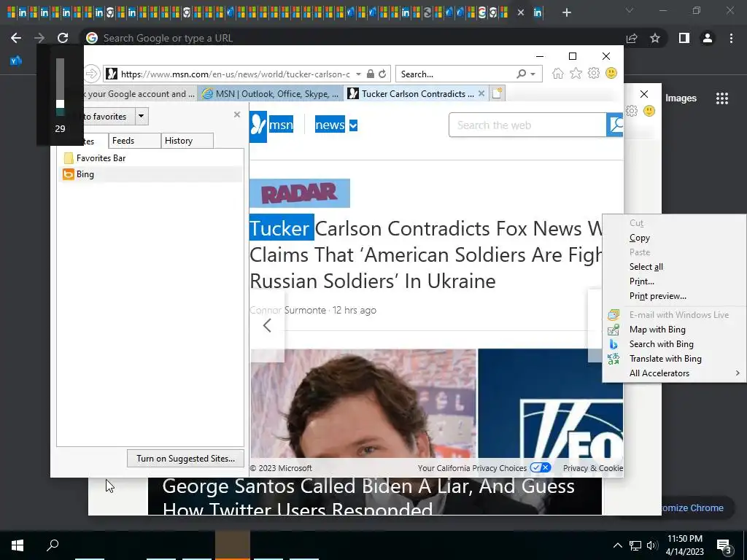Click Turn on Suggested Sites button
Viewport: 747px width, 560px height.
[x=185, y=459]
